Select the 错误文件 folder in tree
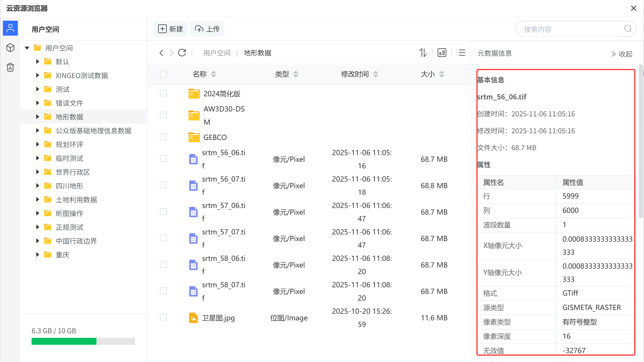This screenshot has height=362, width=644. [x=69, y=103]
